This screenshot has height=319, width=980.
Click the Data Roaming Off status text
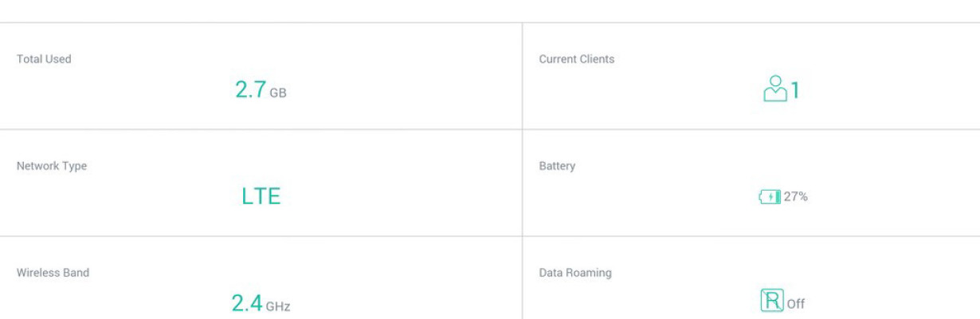pyautogui.click(x=795, y=304)
